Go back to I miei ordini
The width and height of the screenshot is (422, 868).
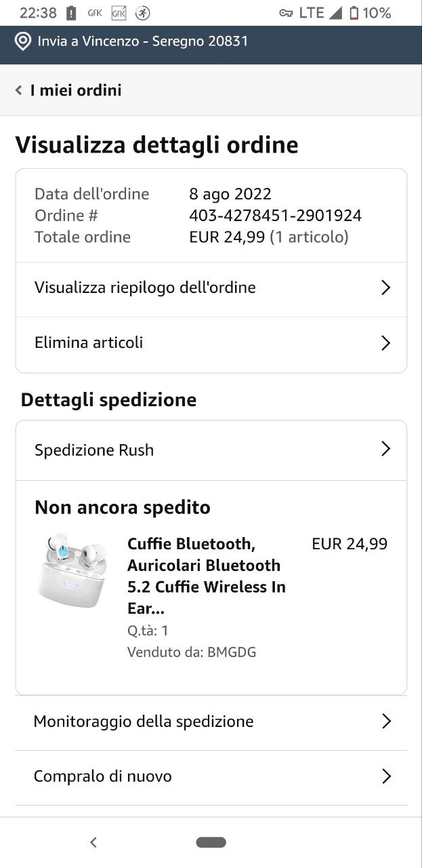(x=75, y=90)
